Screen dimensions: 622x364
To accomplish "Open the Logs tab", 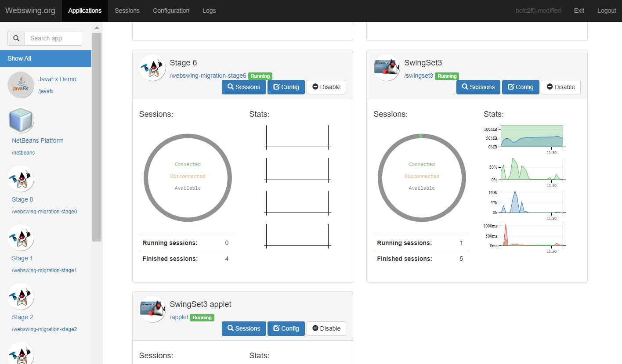I will click(x=209, y=11).
